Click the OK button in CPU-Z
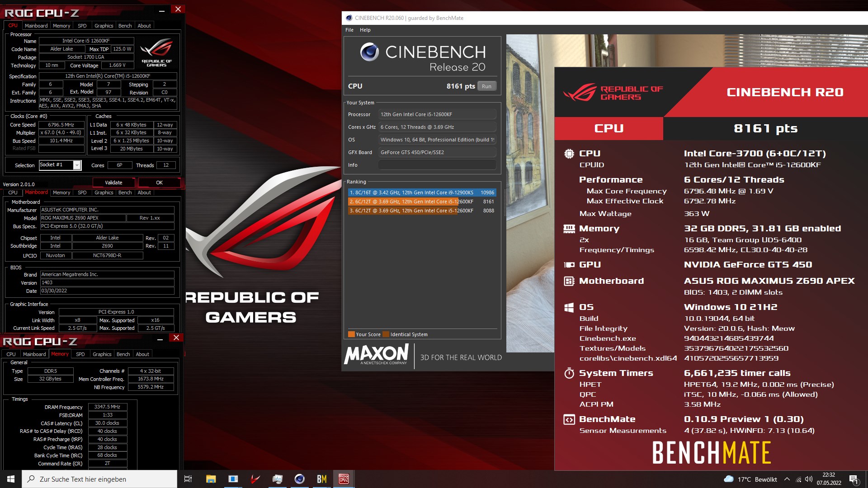Screen dimensions: 868x488 (x=159, y=183)
